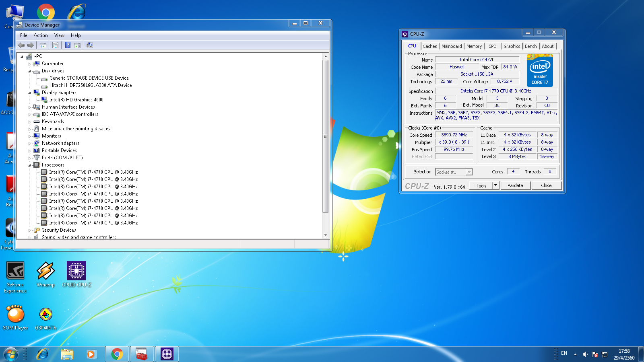Click the volume speaker tray icon

pyautogui.click(x=585, y=354)
